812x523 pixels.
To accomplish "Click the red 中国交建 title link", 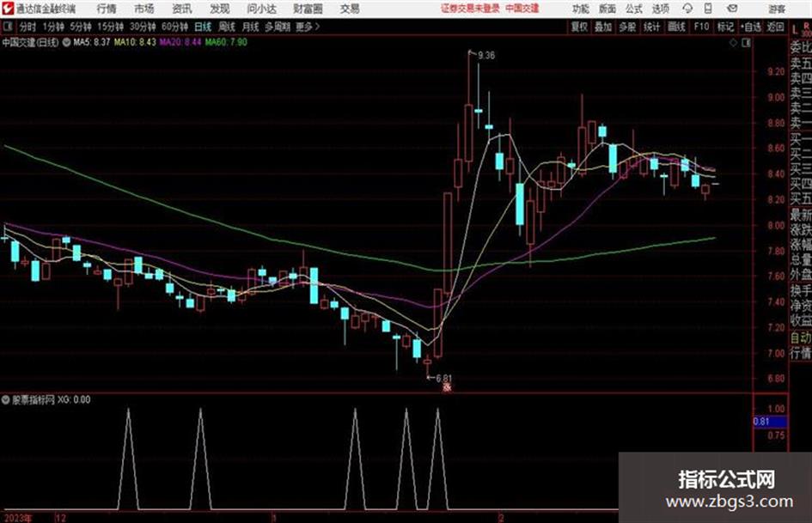I will coord(522,9).
